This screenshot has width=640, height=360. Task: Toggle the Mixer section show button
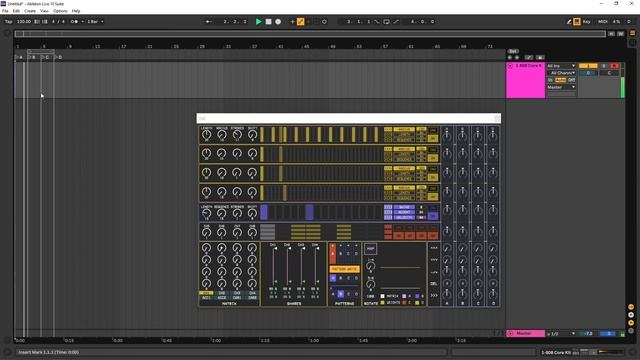[631, 322]
